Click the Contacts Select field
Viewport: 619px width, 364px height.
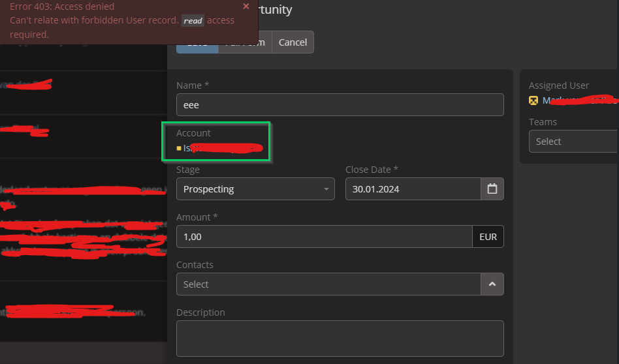coord(328,284)
